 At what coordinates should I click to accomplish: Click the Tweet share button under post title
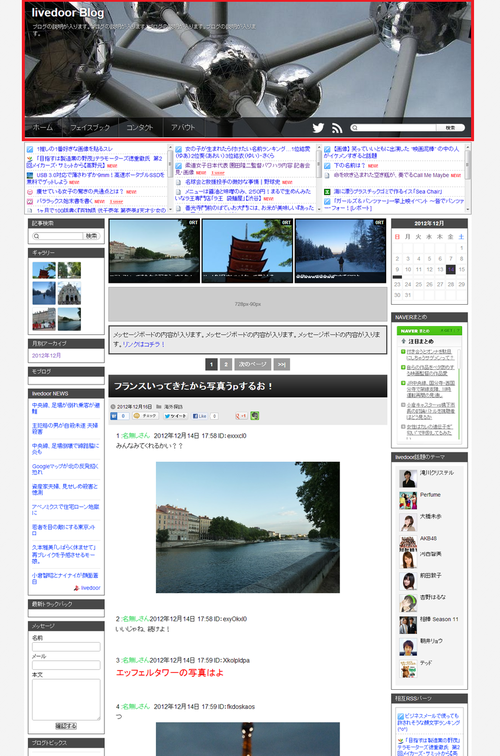pyautogui.click(x=176, y=416)
